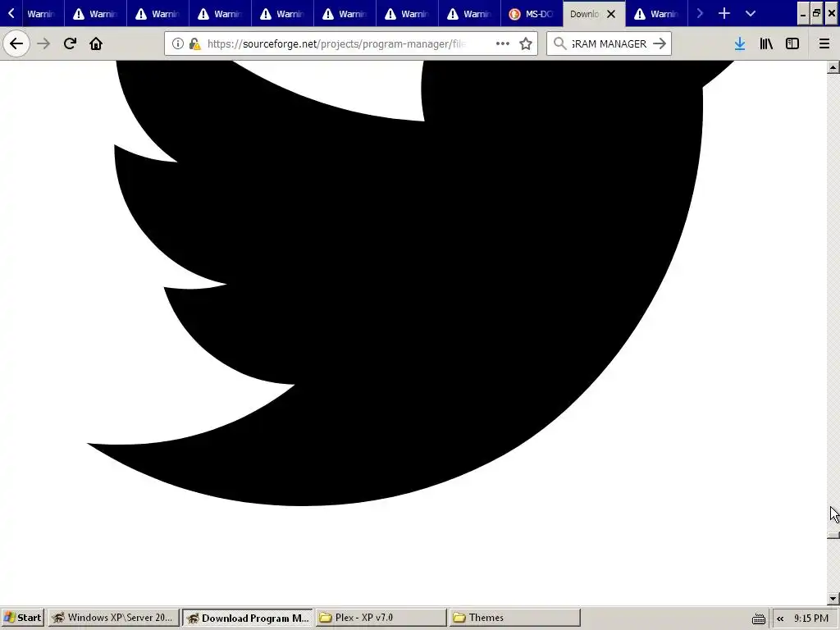The height and width of the screenshot is (630, 840).
Task: Click the magnifier icon in the search box
Action: (559, 43)
